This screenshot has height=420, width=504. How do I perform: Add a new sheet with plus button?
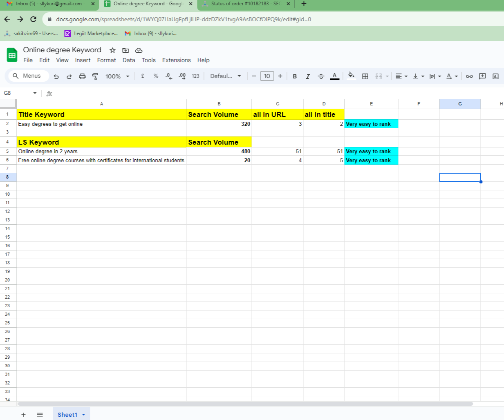[23, 415]
